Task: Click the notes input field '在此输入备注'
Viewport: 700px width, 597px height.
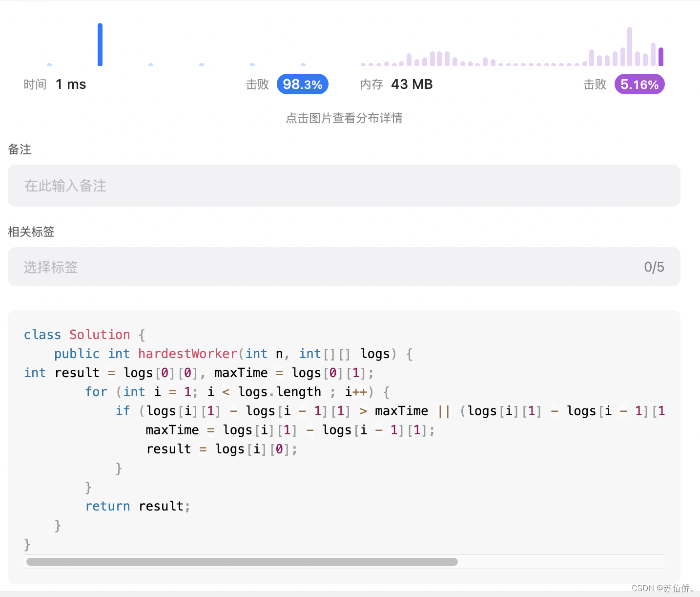Action: 344,186
